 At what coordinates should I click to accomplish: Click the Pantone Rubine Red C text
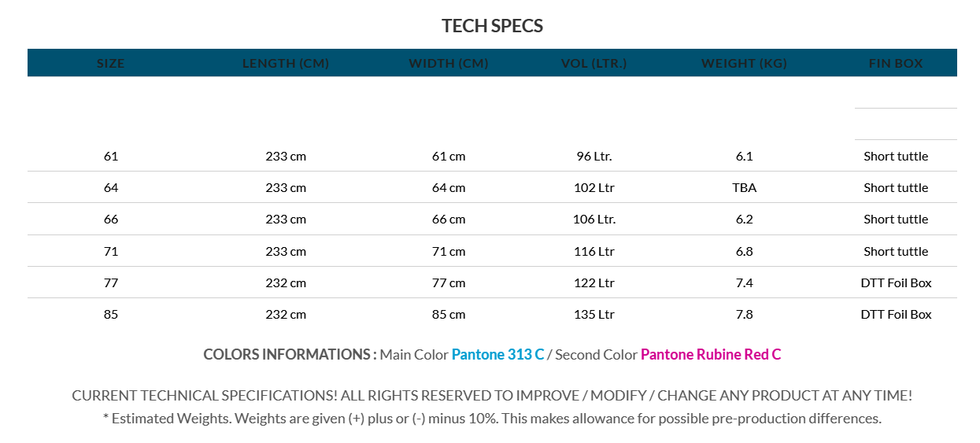click(710, 354)
